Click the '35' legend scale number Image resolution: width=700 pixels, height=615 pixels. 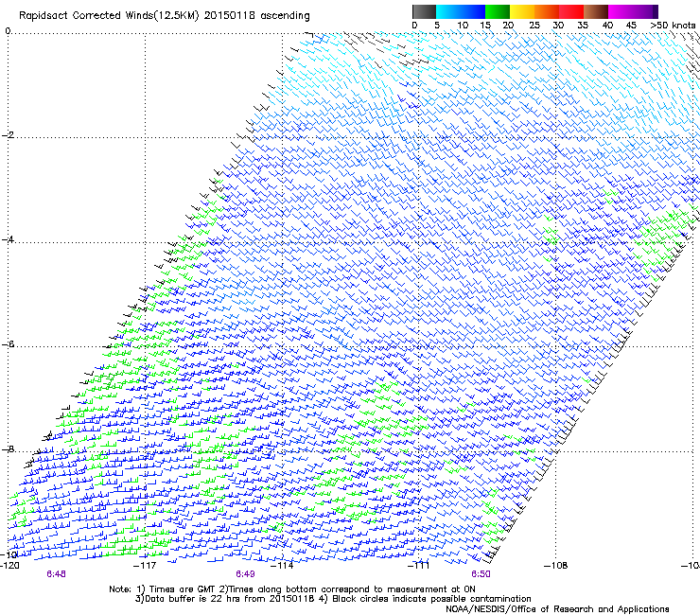pos(583,26)
